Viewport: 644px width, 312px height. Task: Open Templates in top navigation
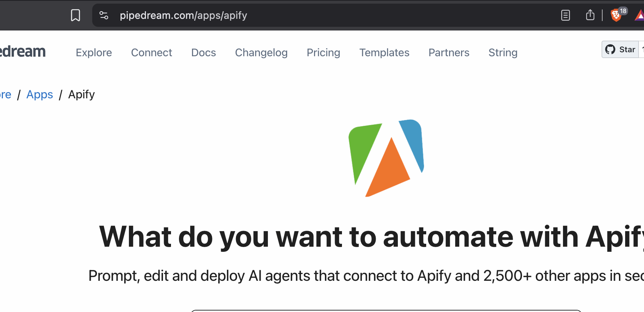(384, 53)
